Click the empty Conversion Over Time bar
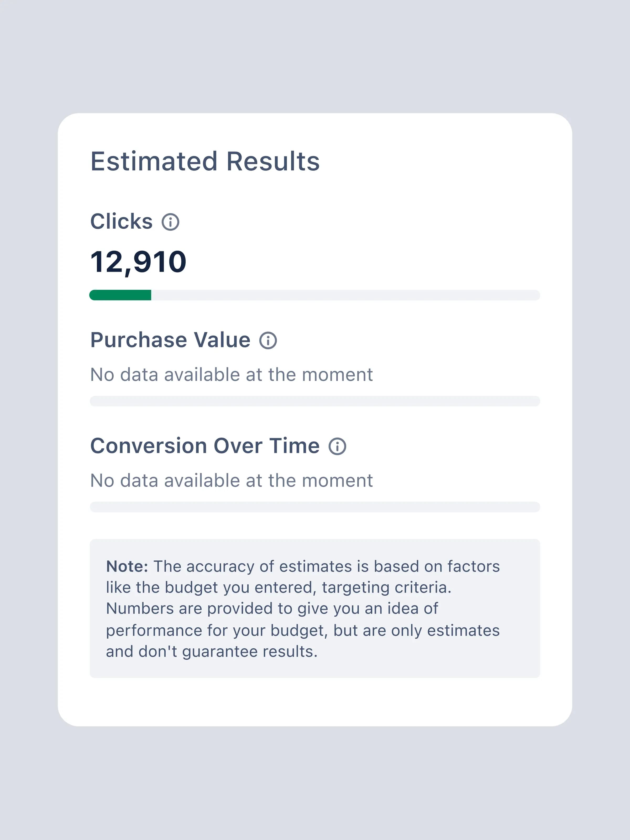The height and width of the screenshot is (840, 630). pos(315,507)
